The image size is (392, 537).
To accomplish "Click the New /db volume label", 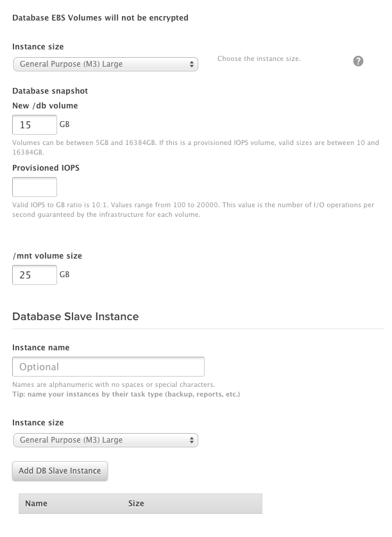I will pos(45,105).
